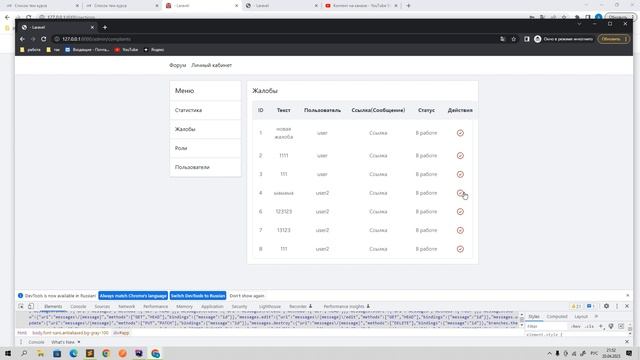The width and height of the screenshot is (640, 360).
Task: Dismiss the DevTools language infobar
Action: coord(628,296)
